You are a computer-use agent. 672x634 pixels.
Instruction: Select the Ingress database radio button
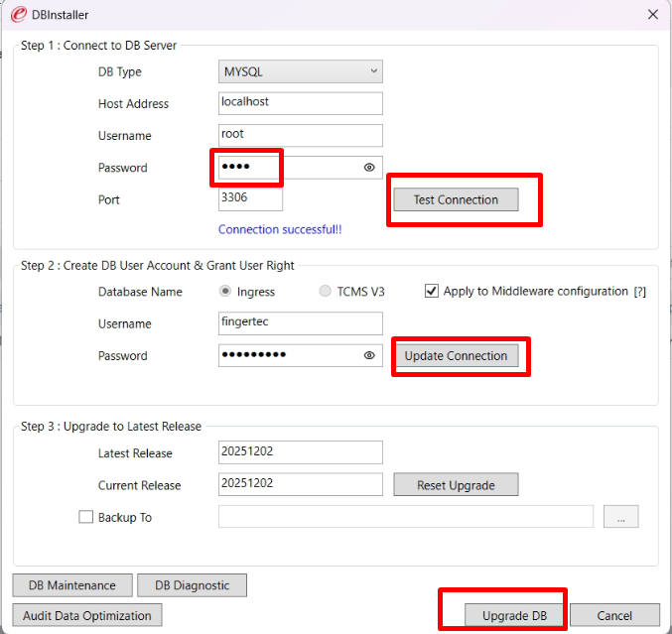tap(225, 292)
